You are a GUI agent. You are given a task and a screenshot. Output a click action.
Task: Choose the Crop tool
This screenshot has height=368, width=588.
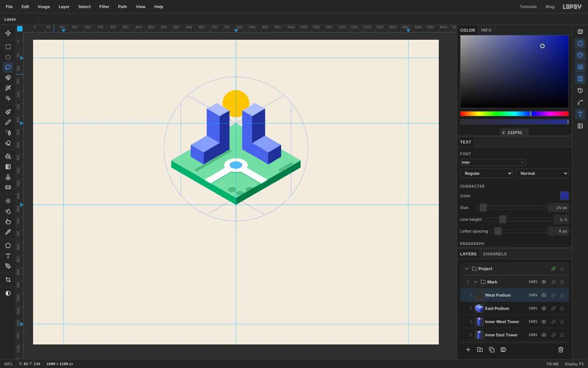[8, 280]
